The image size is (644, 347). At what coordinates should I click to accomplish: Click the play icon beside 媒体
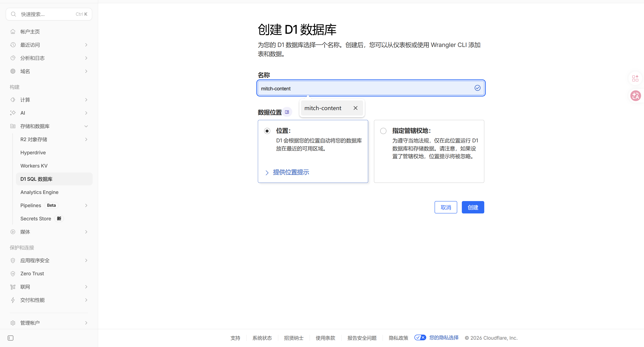coord(13,232)
